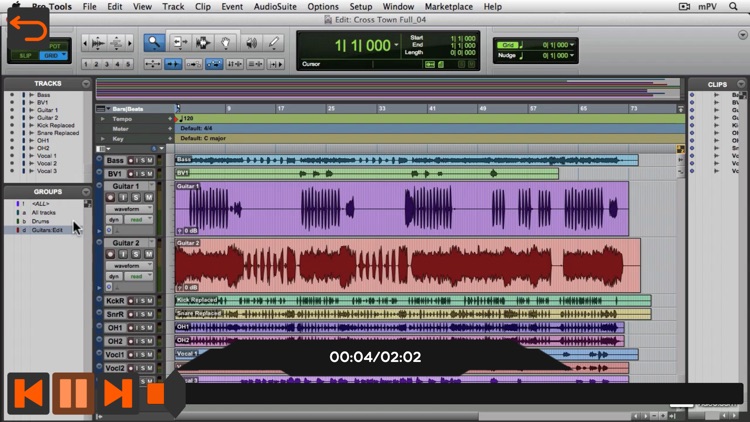The width and height of the screenshot is (750, 422).
Task: Open the AudioSuite menu
Action: click(x=275, y=7)
